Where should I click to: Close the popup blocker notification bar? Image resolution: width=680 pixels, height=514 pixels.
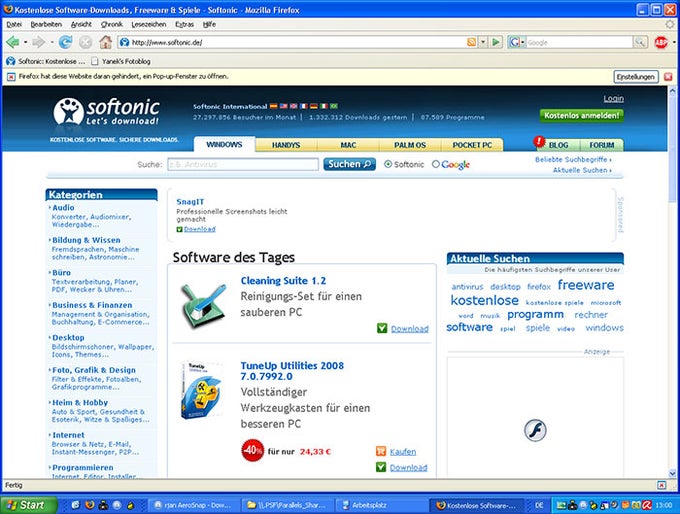click(668, 77)
